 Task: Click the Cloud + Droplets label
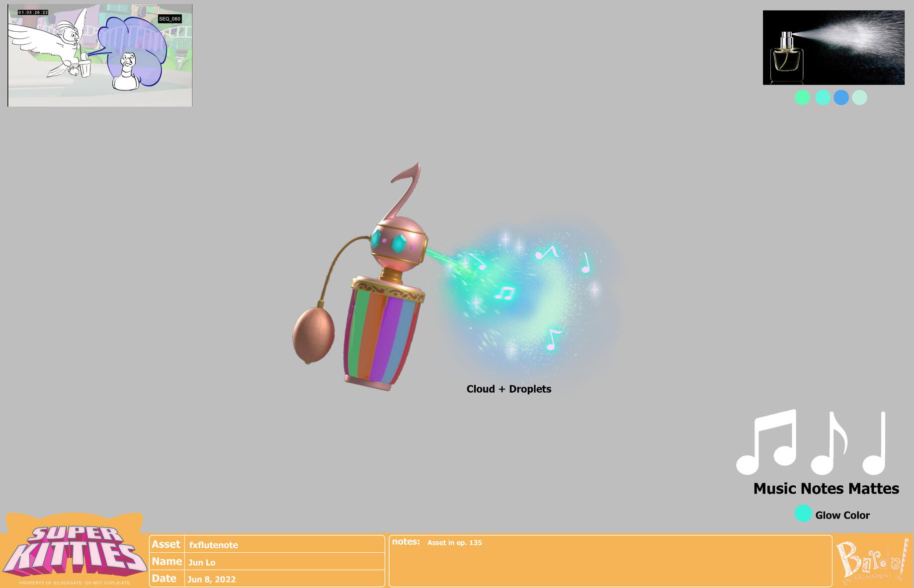coord(508,389)
